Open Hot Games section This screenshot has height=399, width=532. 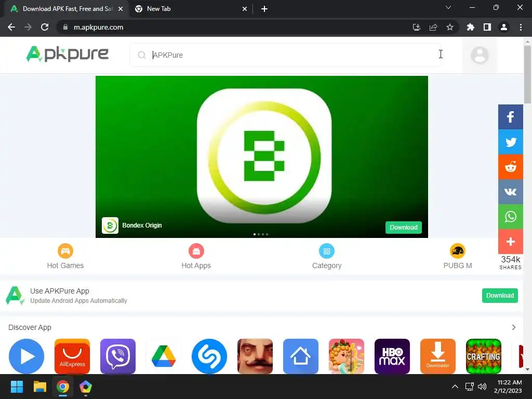pyautogui.click(x=65, y=257)
